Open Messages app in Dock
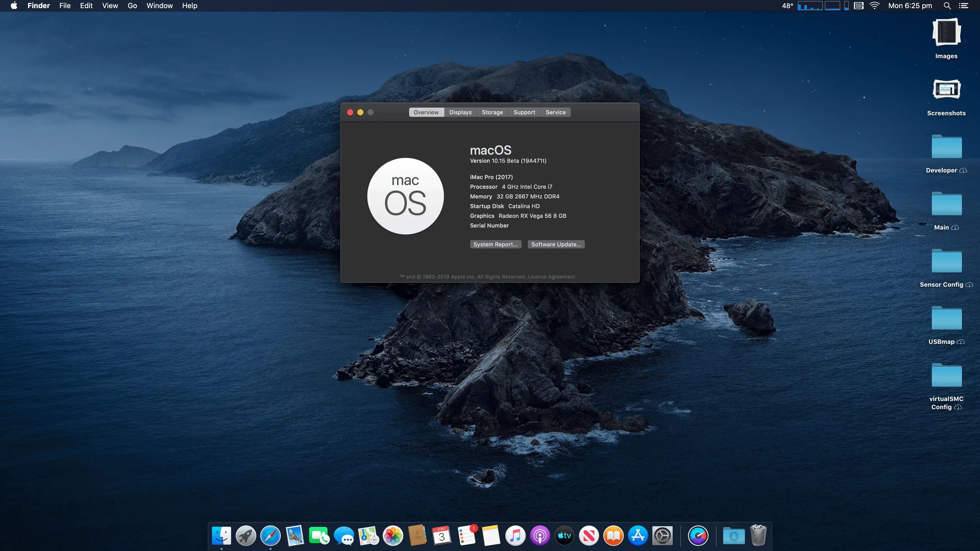The height and width of the screenshot is (551, 980). pos(344,535)
